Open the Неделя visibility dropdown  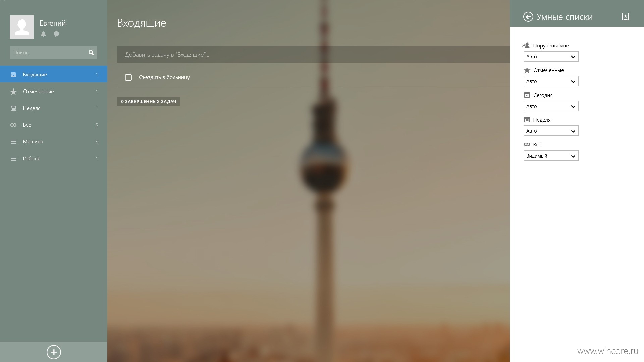click(x=551, y=131)
